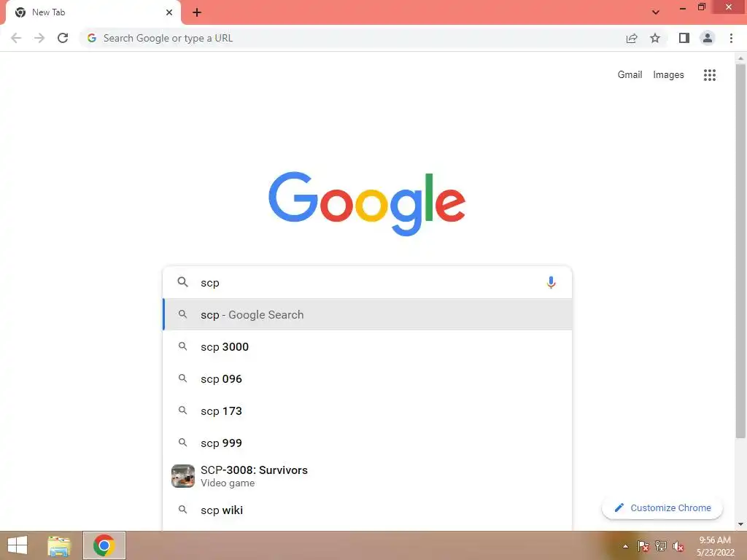The width and height of the screenshot is (747, 560).
Task: Pick the 'scp 999' suggestion
Action: point(368,443)
